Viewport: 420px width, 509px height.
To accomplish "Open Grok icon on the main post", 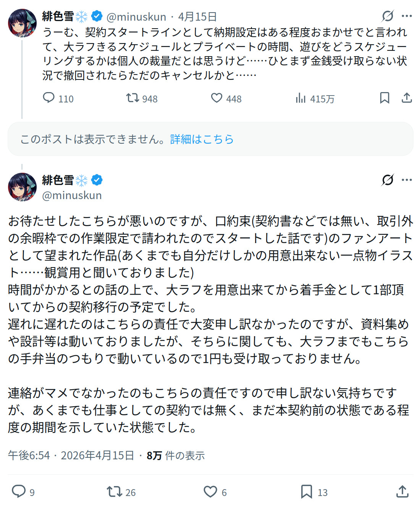I will point(388,180).
